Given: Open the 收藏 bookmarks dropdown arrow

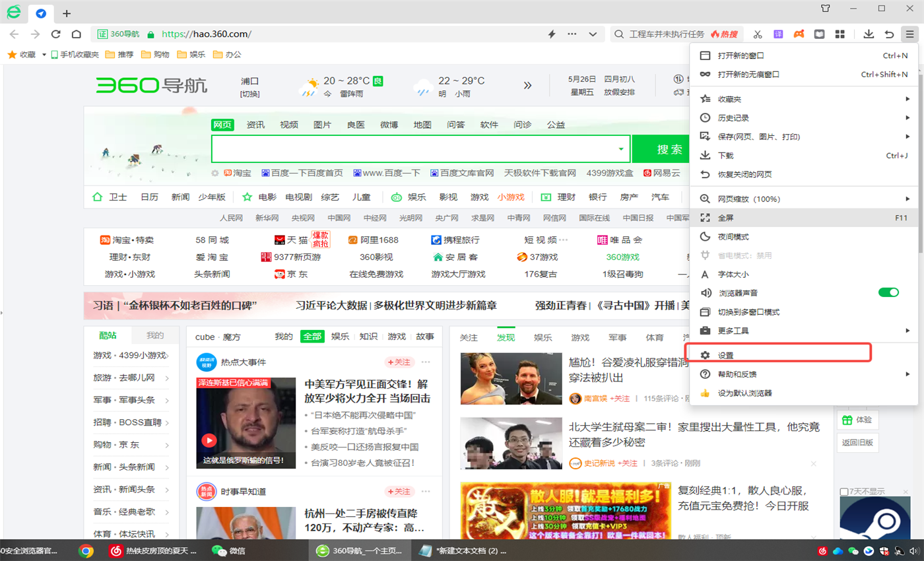Looking at the screenshot, I should click(x=44, y=55).
